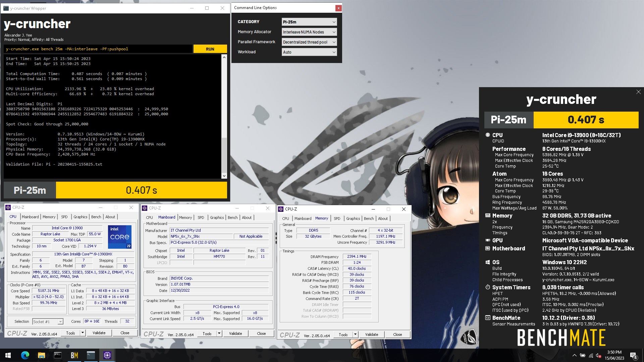Image resolution: width=644 pixels, height=362 pixels.
Task: Select Mainboard tab in right CPU-Z window
Action: tap(303, 219)
